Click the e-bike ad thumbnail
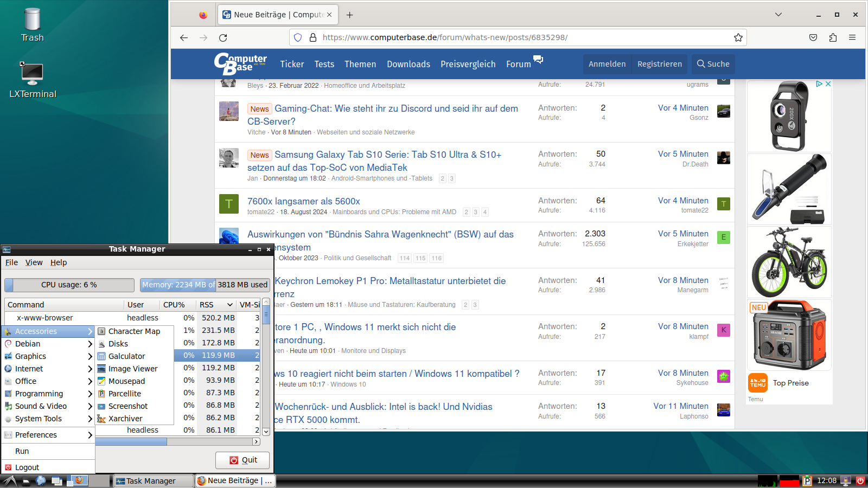This screenshot has width=868, height=488. [789, 262]
